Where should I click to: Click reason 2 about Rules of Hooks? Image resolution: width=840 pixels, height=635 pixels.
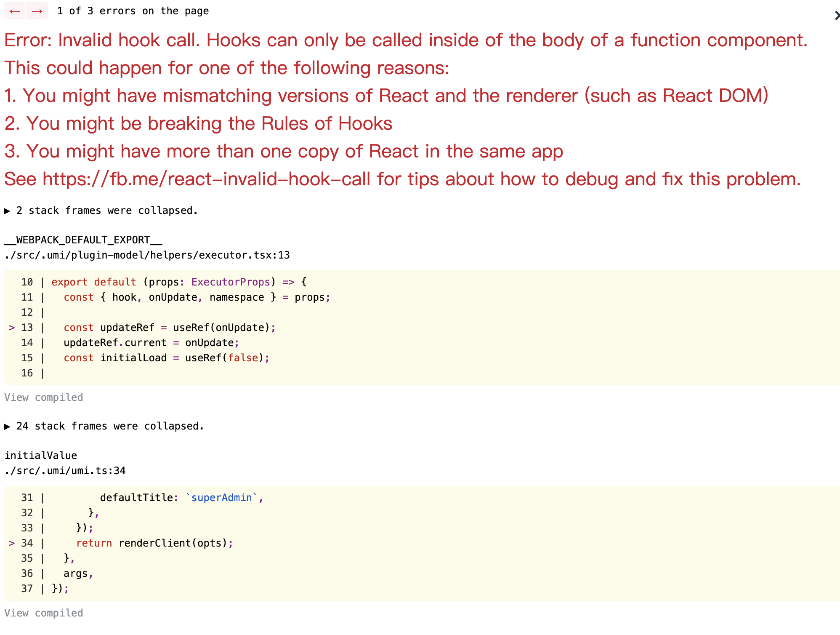(198, 123)
